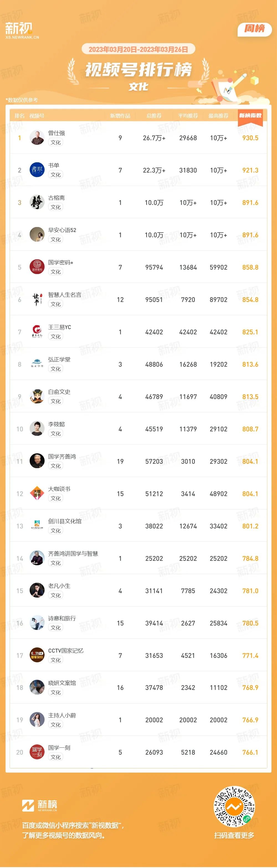Select the 大咖谈书 diamond-shaped logo
Image resolution: width=277 pixels, height=868 pixels.
[37, 493]
